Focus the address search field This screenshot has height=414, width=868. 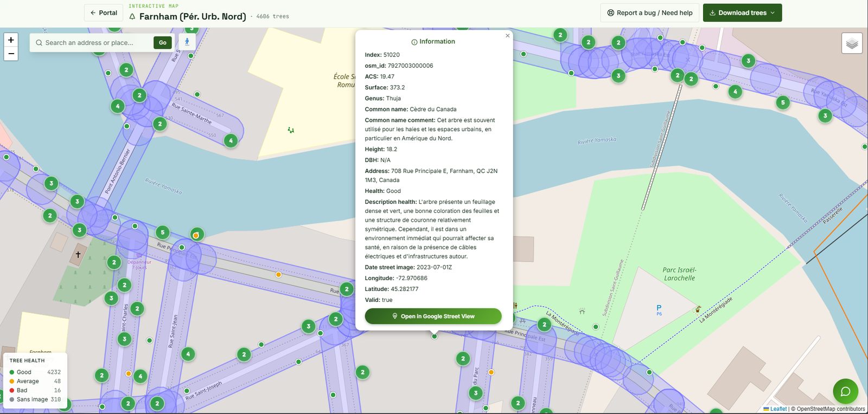[x=98, y=43]
